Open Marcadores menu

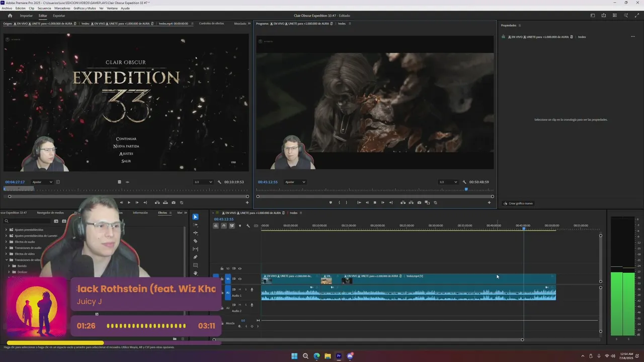click(62, 8)
